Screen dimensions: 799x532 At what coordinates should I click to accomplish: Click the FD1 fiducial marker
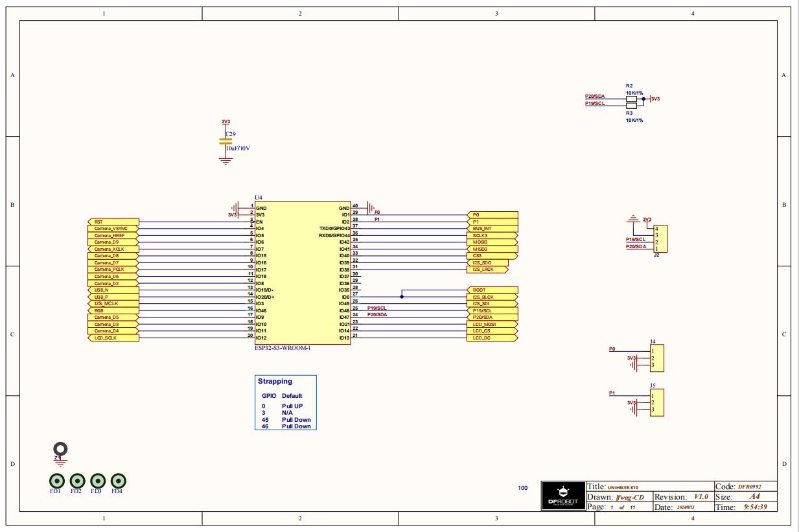point(57,481)
